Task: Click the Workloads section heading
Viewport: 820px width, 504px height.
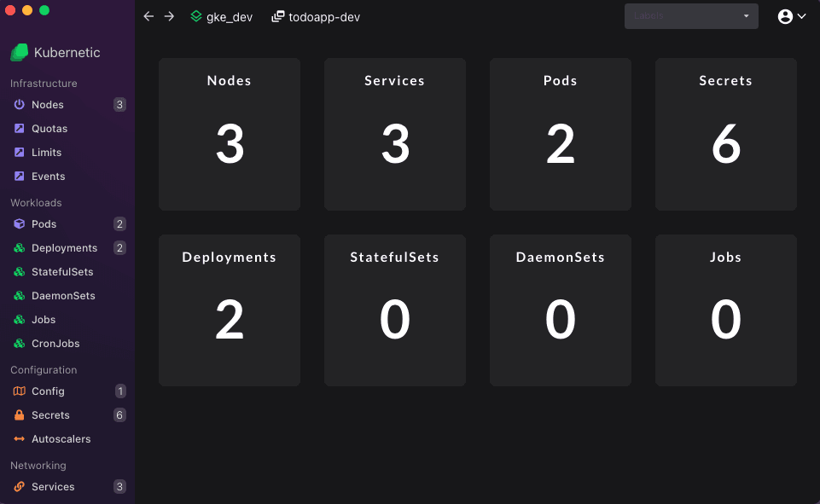Action: click(x=36, y=202)
